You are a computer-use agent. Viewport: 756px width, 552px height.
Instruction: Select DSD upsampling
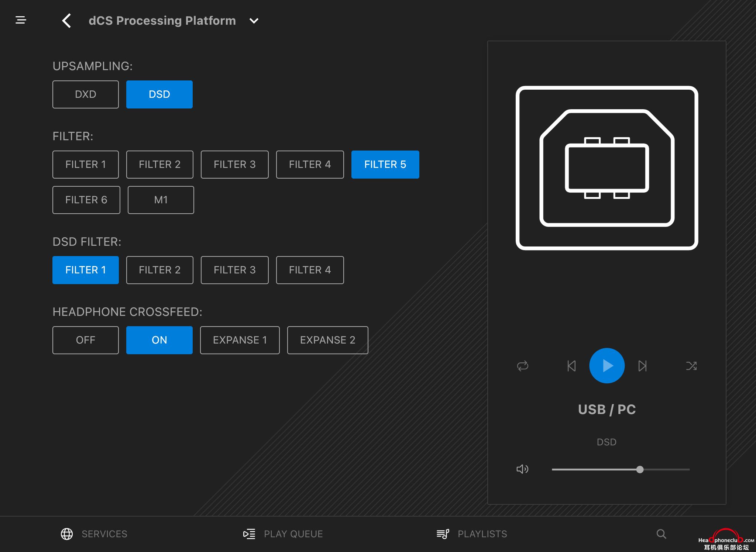159,94
